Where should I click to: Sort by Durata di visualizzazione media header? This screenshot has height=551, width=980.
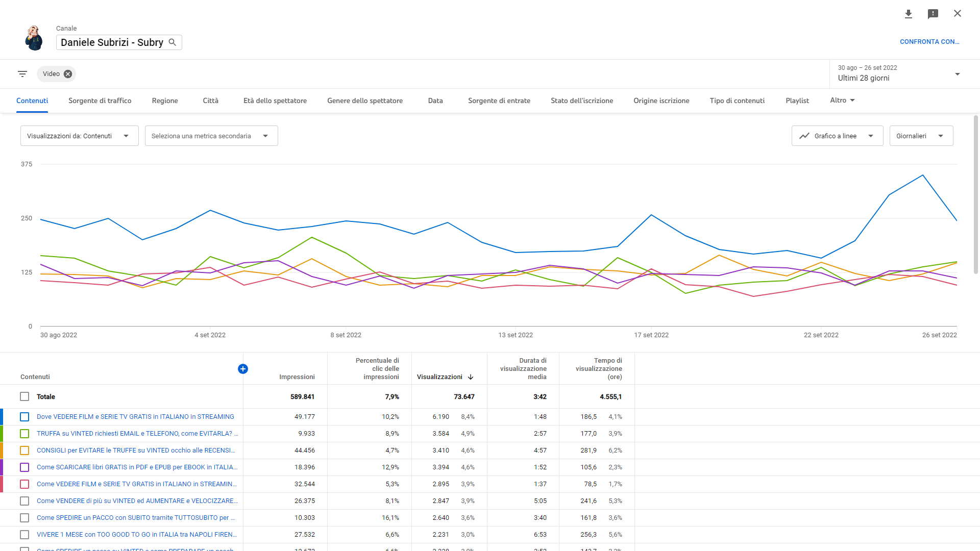pos(523,369)
